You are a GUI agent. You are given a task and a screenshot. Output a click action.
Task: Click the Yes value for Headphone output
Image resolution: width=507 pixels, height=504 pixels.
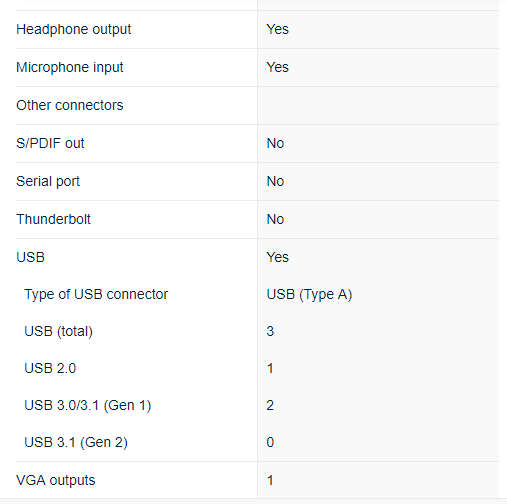pos(278,29)
